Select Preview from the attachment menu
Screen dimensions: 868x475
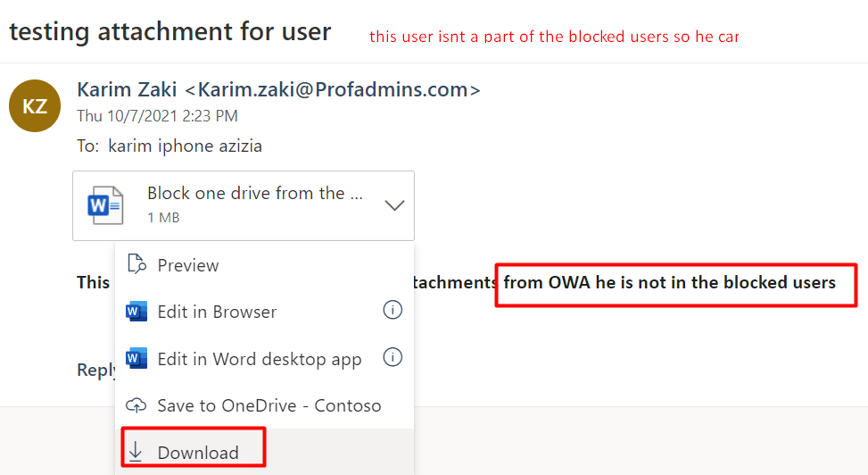click(x=264, y=265)
